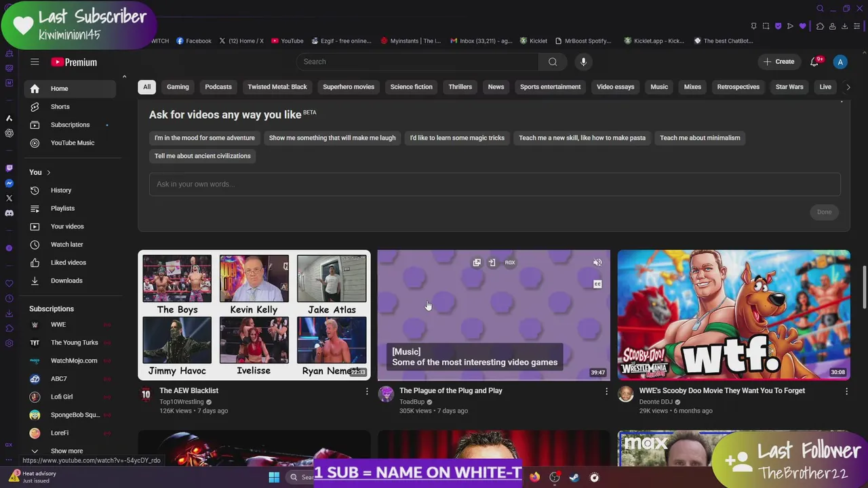Open the Windows Start button
The height and width of the screenshot is (488, 868).
274,477
